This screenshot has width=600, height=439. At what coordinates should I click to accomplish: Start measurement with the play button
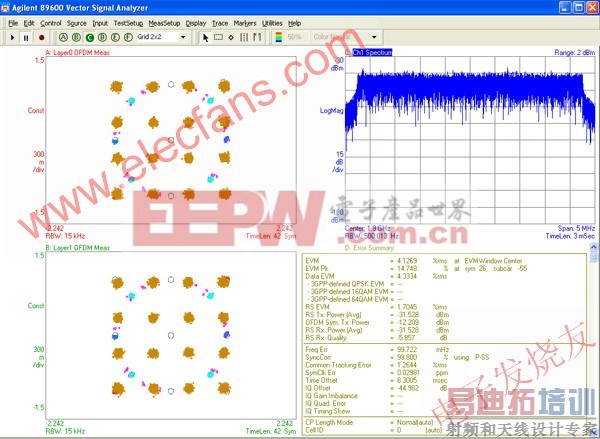12,38
